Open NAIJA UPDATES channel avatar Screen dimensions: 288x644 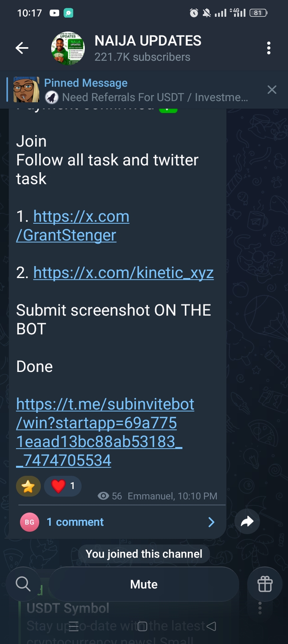68,48
